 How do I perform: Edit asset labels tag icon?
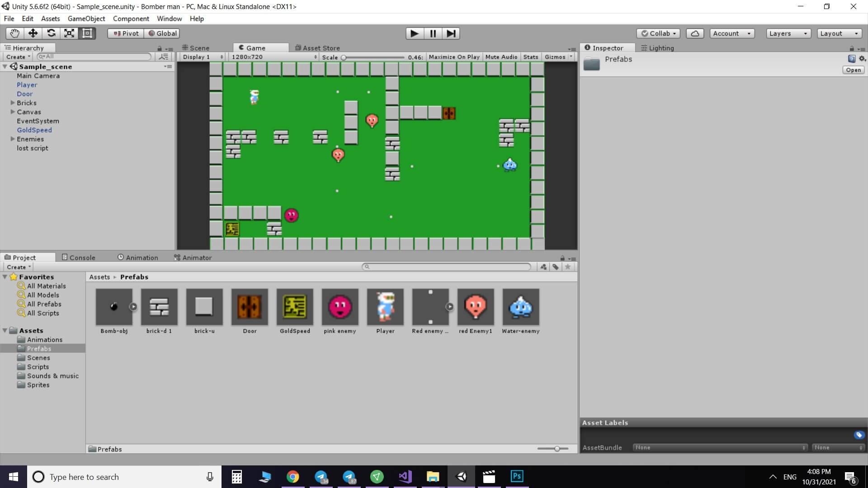pos(859,435)
